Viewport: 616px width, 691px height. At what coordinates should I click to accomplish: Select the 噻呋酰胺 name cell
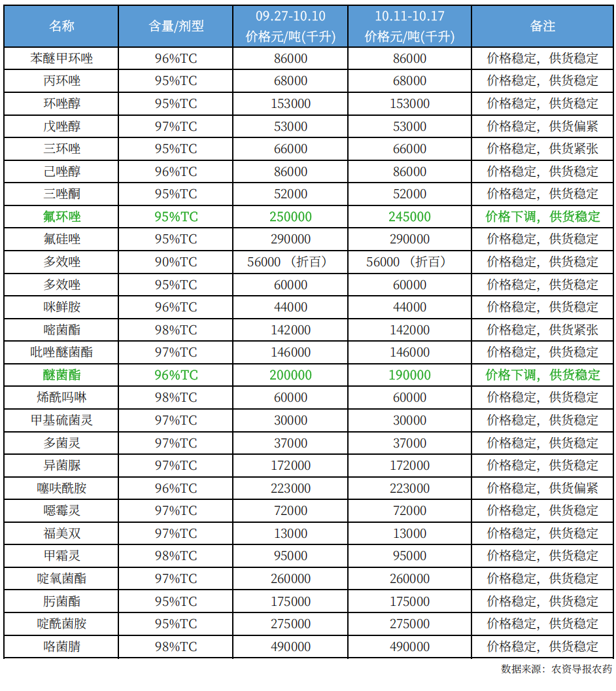tap(61, 488)
